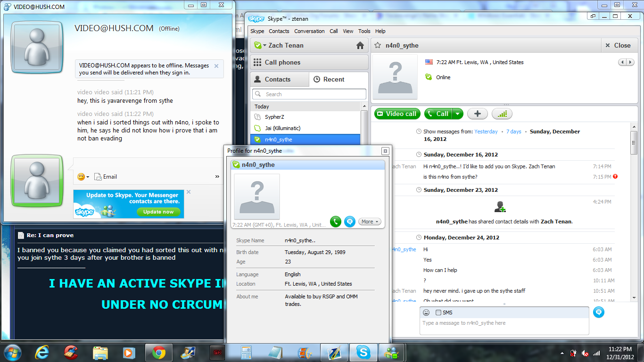Click the green Call button
644x362 pixels.
pyautogui.click(x=438, y=114)
